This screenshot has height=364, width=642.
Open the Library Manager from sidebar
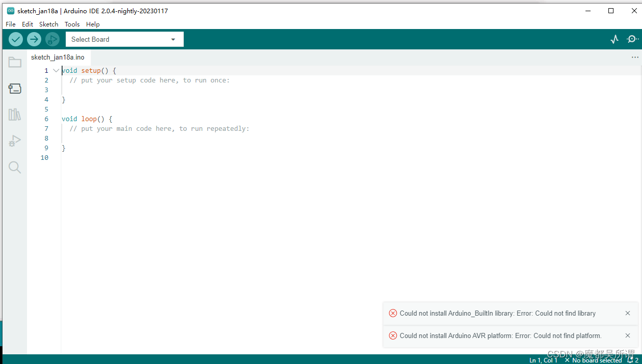pyautogui.click(x=14, y=114)
